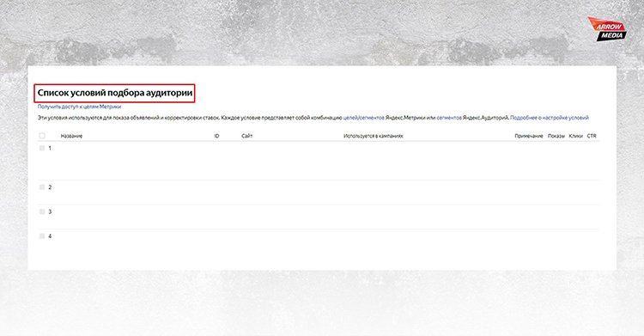Click the 'CTR' column header

[x=592, y=136]
